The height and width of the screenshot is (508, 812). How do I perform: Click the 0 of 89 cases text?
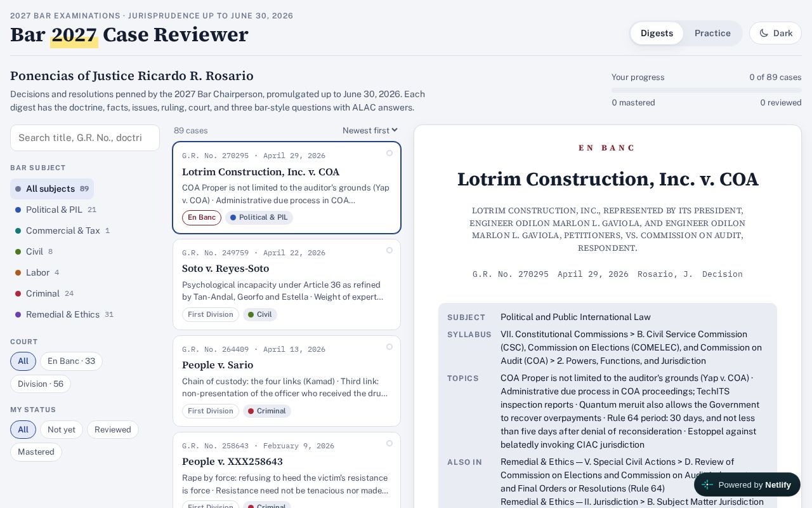point(775,77)
